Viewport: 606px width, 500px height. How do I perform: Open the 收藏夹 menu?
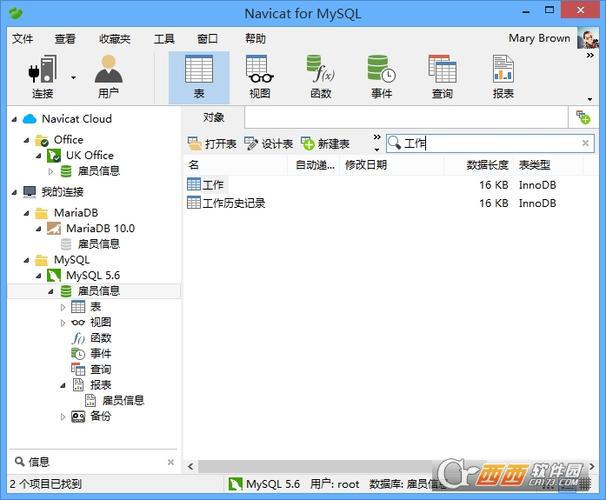click(115, 39)
